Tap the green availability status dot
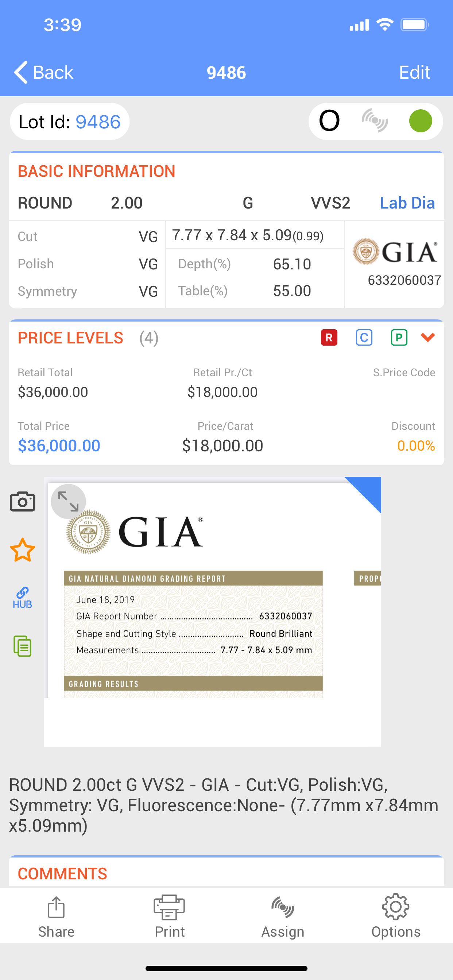 click(420, 121)
